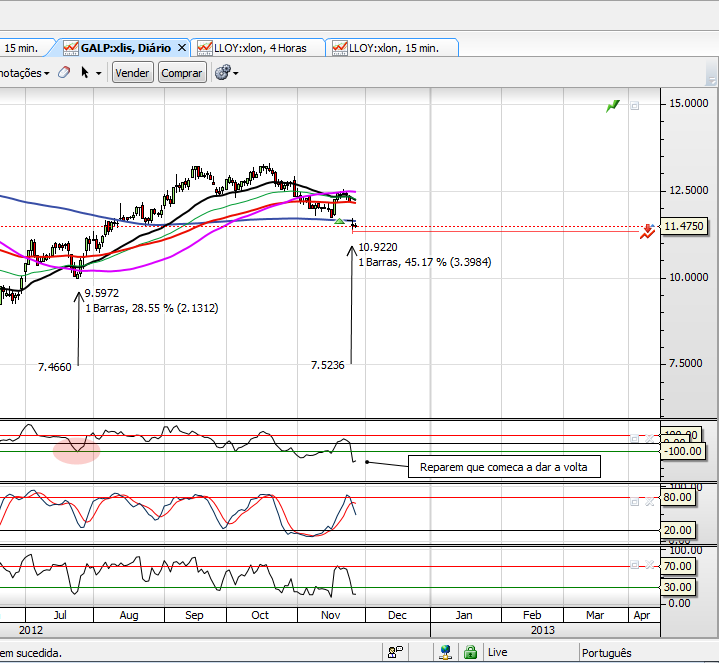Click the Comprar button
Image resolution: width=719 pixels, height=663 pixels.
coord(182,73)
